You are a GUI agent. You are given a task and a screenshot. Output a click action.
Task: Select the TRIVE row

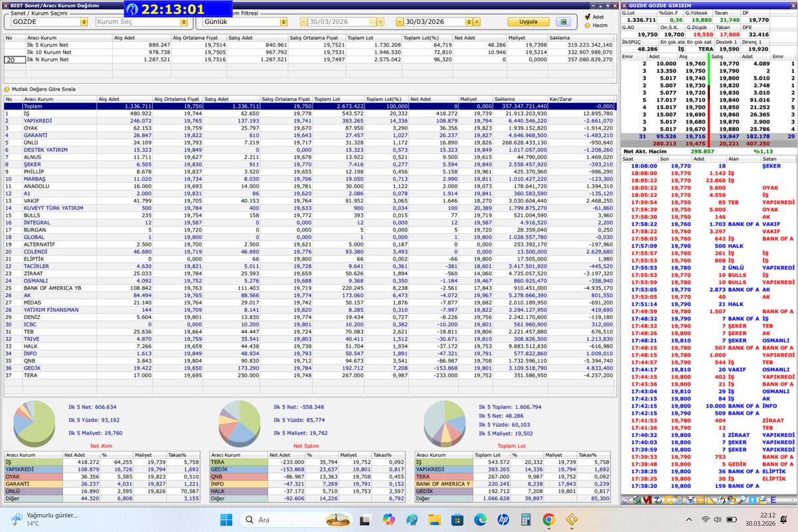(x=310, y=338)
